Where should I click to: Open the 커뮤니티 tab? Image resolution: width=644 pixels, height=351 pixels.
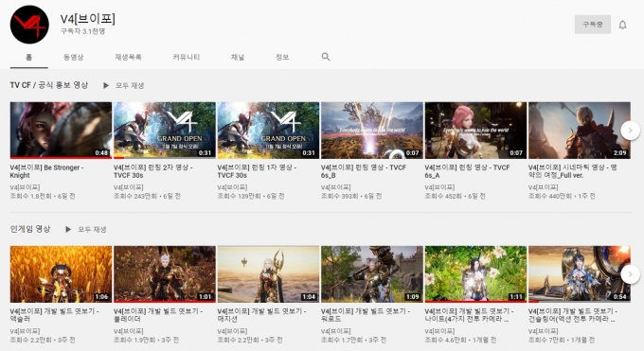pyautogui.click(x=187, y=57)
